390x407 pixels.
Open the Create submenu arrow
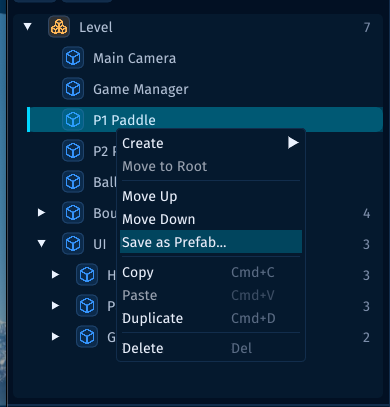[293, 143]
